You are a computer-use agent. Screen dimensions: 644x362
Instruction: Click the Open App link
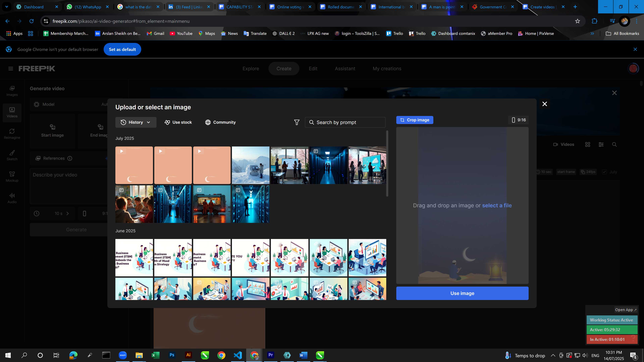(x=626, y=310)
